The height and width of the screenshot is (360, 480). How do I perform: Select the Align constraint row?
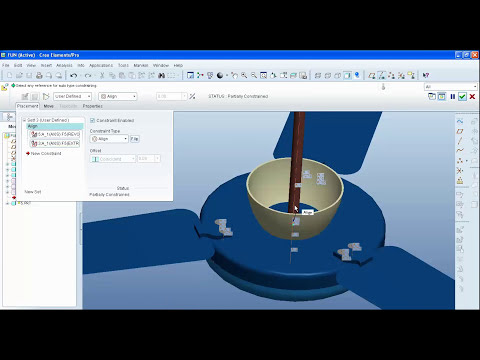click(x=55, y=126)
